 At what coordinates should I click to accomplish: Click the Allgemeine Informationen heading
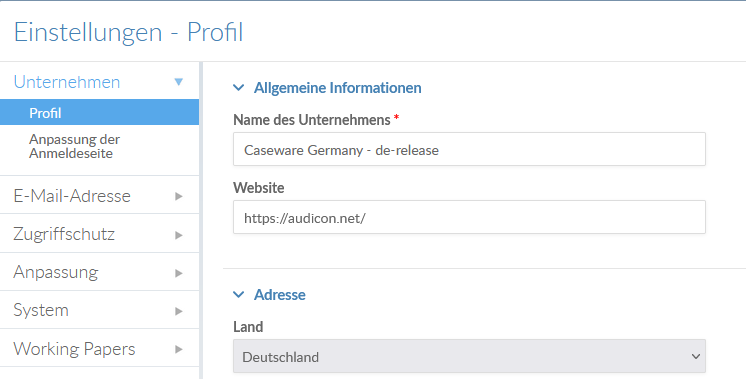[337, 88]
